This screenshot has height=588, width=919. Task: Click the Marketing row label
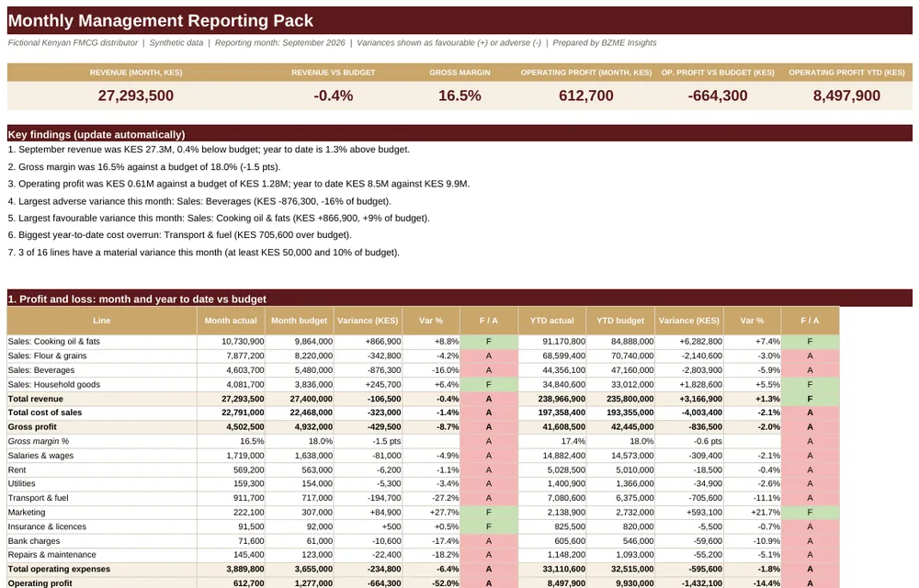(x=27, y=512)
